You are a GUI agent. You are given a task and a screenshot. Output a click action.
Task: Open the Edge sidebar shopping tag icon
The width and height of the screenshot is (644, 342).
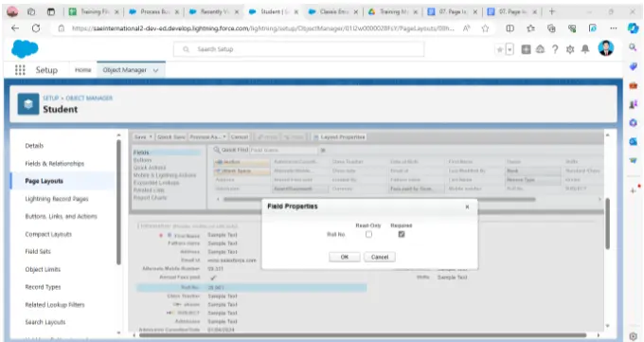click(633, 66)
